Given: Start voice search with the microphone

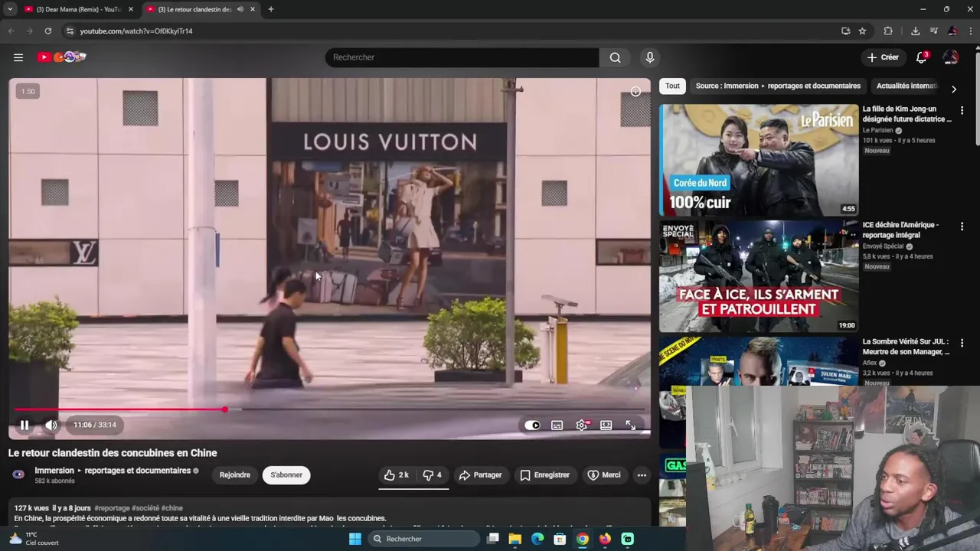Looking at the screenshot, I should pos(650,57).
